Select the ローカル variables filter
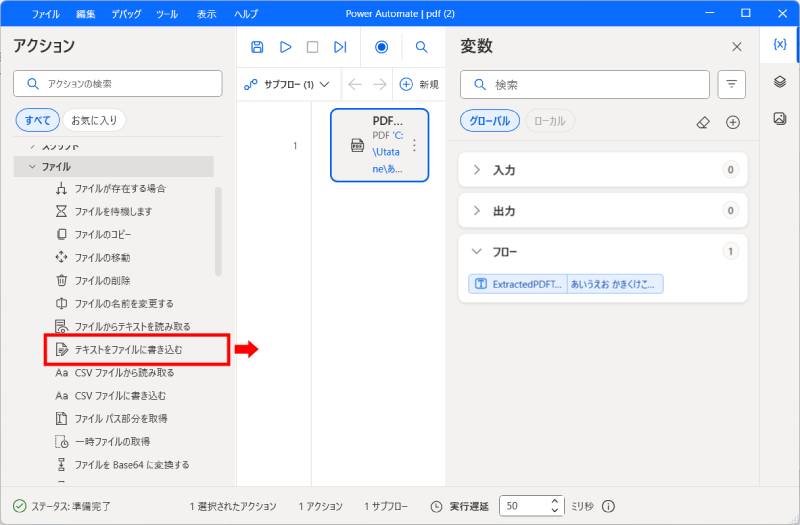 (x=549, y=121)
